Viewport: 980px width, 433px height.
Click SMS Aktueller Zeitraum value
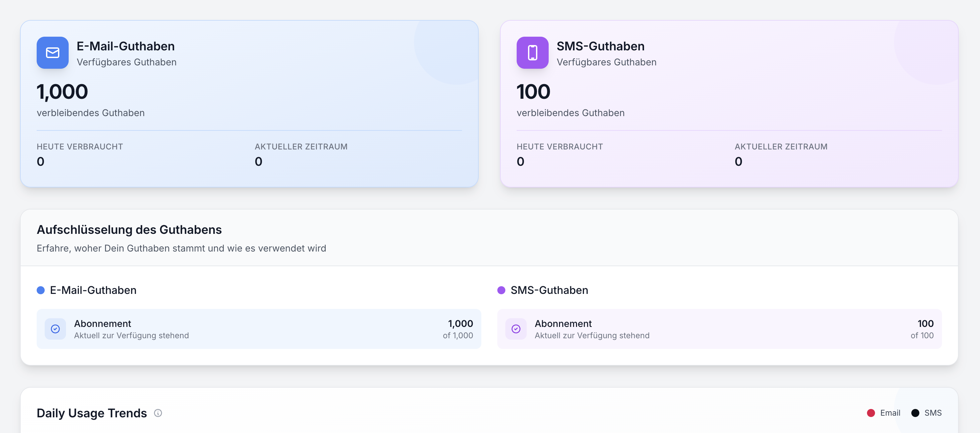[738, 161]
